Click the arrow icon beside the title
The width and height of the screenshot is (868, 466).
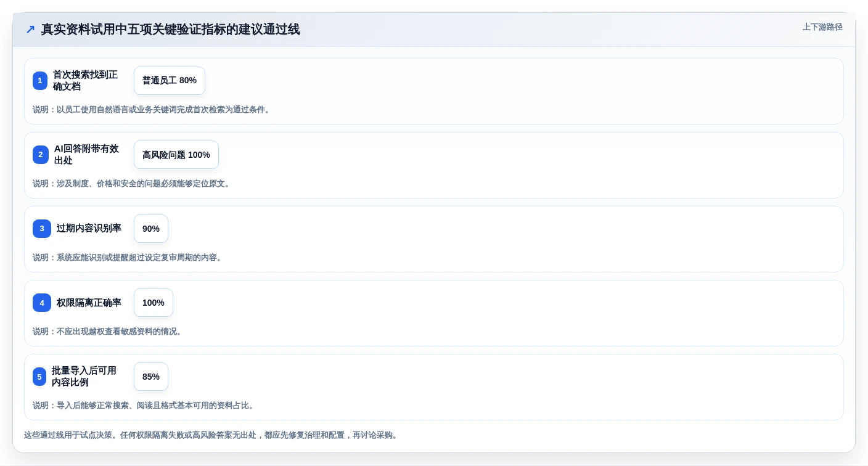tap(30, 29)
